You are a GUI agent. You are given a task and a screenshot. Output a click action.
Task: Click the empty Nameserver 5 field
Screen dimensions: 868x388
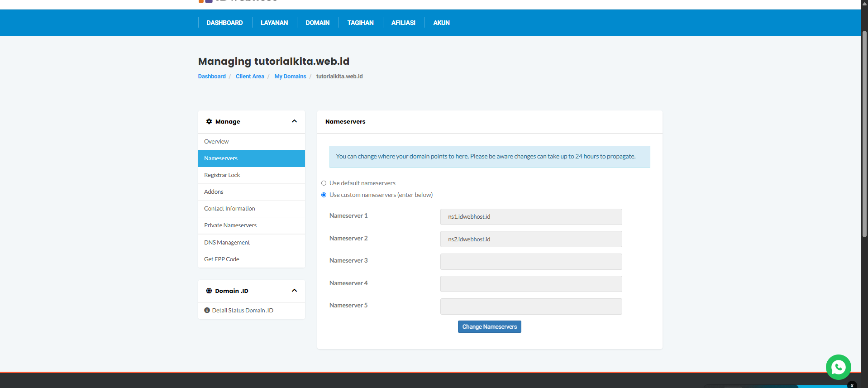(x=531, y=307)
